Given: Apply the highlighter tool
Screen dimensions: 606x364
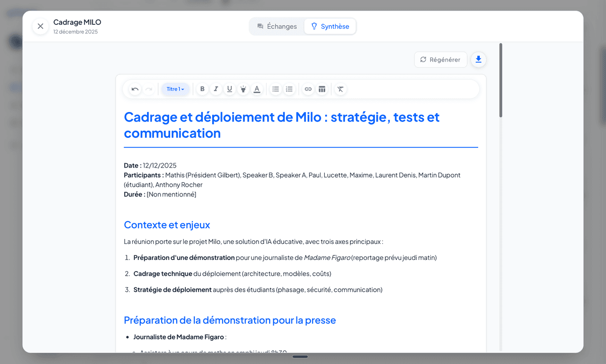Looking at the screenshot, I should click(x=243, y=89).
